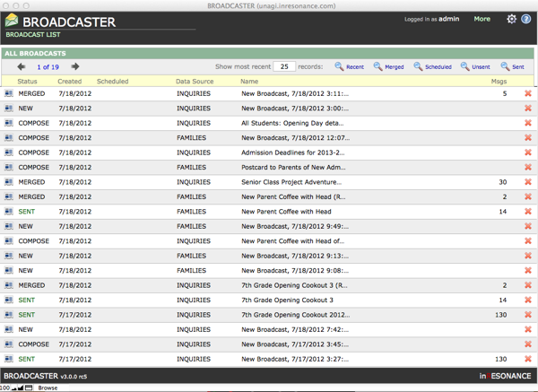Screen dimensions: 538x392
Task: Go to the previous broadcast record arrow
Action: [20, 66]
